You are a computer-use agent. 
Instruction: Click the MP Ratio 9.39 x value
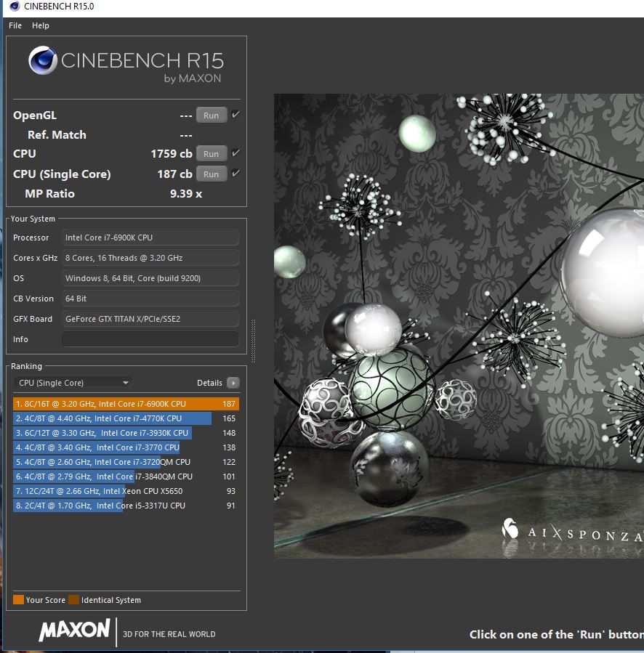pyautogui.click(x=186, y=194)
